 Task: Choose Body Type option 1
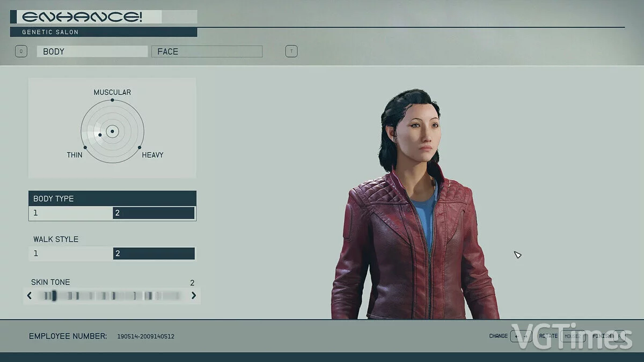70,213
